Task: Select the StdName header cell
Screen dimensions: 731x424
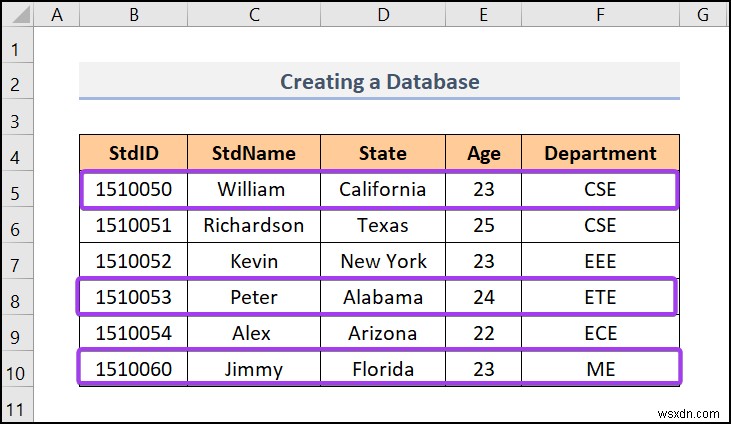Action: pyautogui.click(x=254, y=153)
